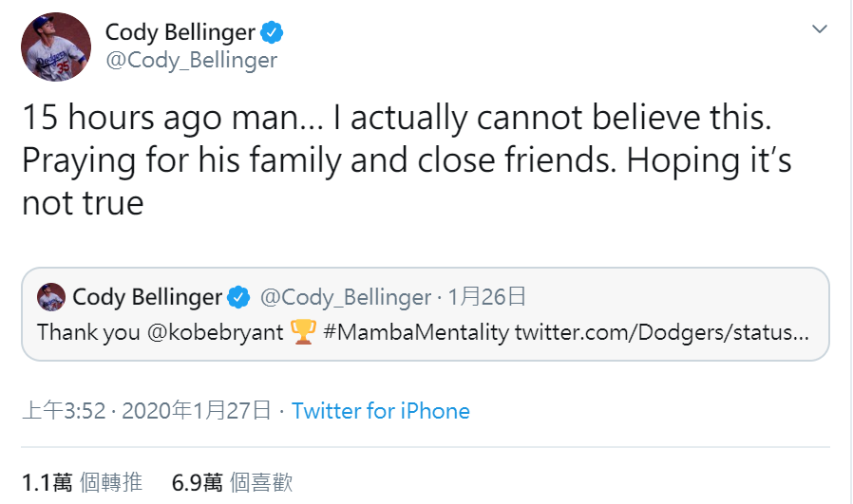The width and height of the screenshot is (853, 504).
Task: Click the blue verified badge beside author name
Action: [x=273, y=32]
